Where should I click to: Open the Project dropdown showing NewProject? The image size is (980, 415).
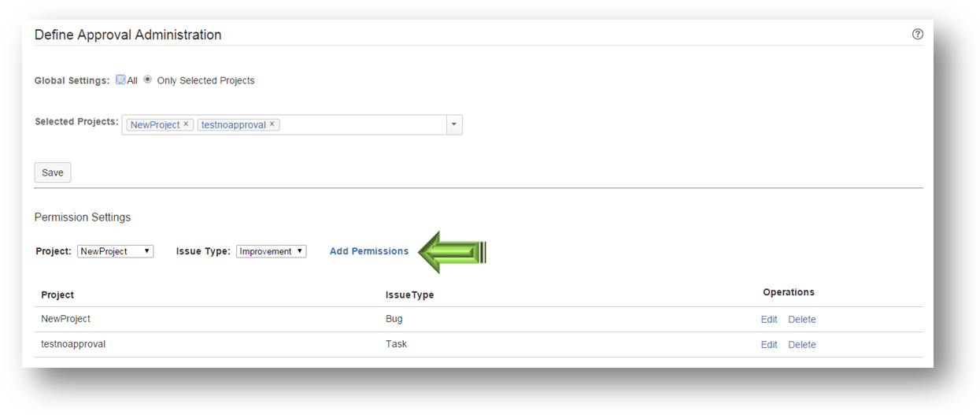(115, 251)
